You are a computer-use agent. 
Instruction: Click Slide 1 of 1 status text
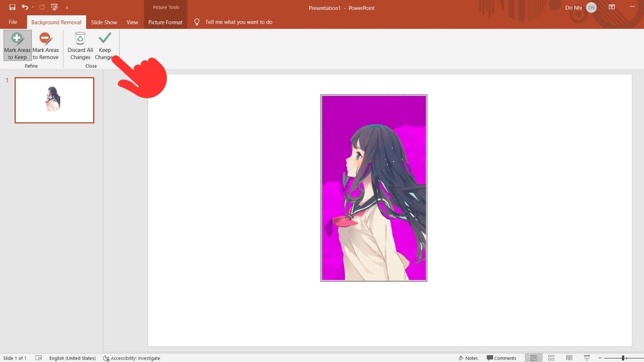coord(15,358)
